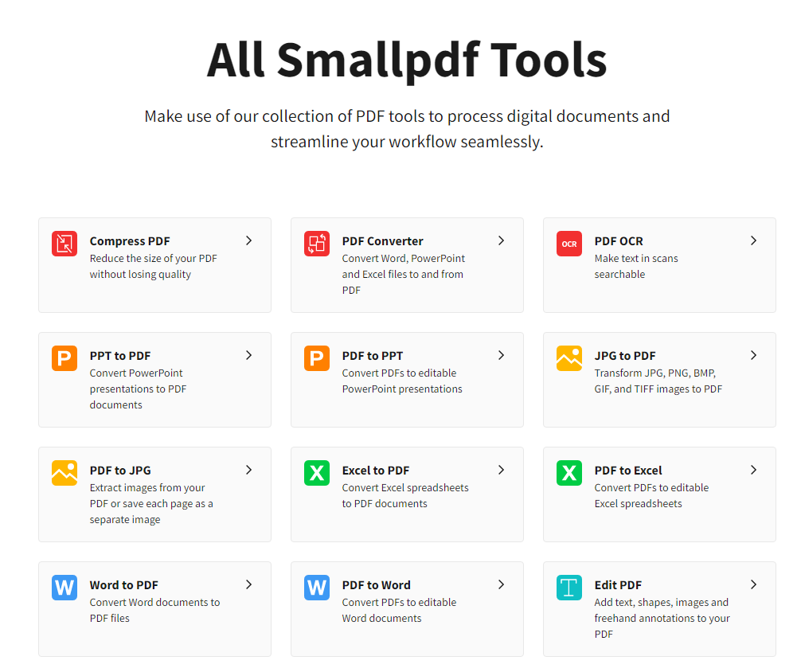Select the PDF OCR title link

point(619,241)
